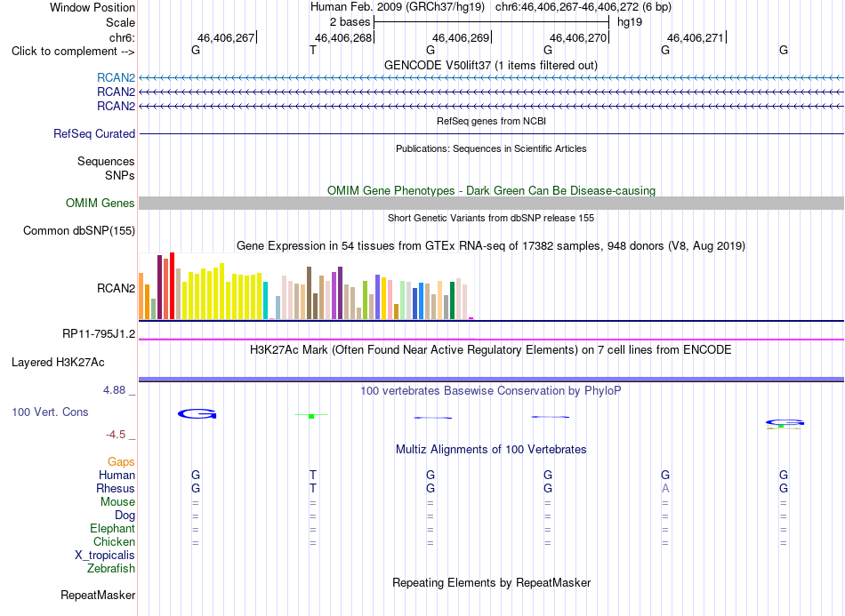Click the SNPs track label

tap(120, 175)
